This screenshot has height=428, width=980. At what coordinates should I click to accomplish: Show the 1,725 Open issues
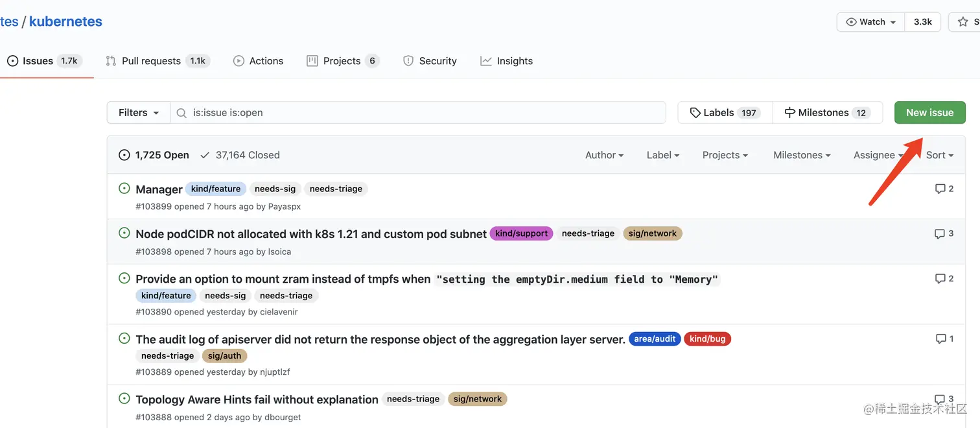pos(154,155)
